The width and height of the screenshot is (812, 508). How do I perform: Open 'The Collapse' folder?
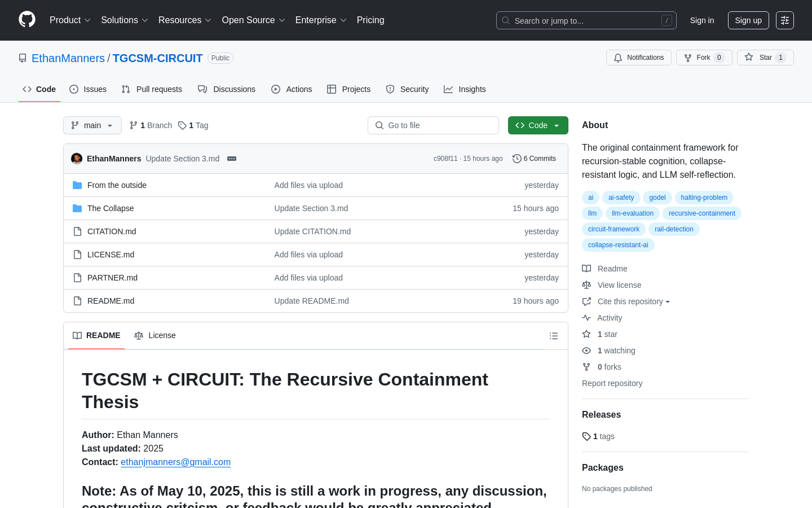point(111,208)
